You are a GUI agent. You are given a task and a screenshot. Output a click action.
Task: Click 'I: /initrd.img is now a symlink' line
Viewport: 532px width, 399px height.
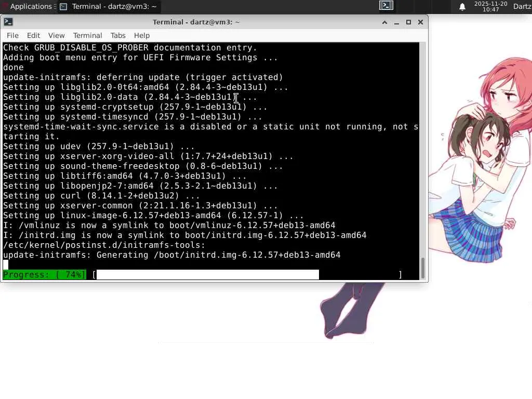click(x=184, y=235)
